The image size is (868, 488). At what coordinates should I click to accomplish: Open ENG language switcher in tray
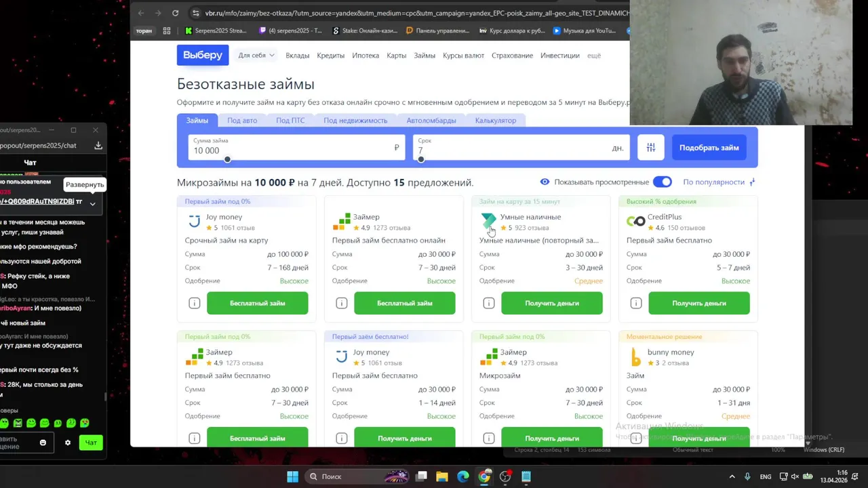tap(766, 476)
